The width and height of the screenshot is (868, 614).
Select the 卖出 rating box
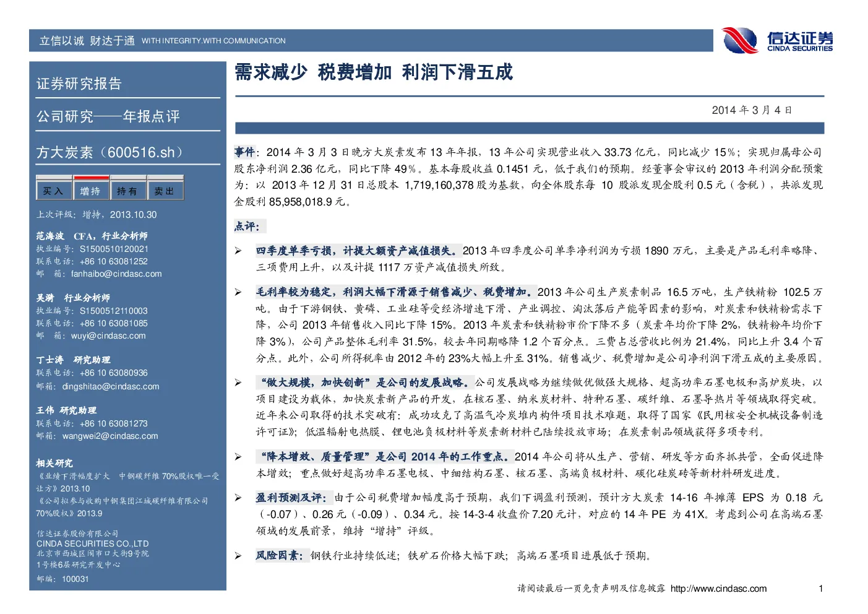tap(165, 191)
